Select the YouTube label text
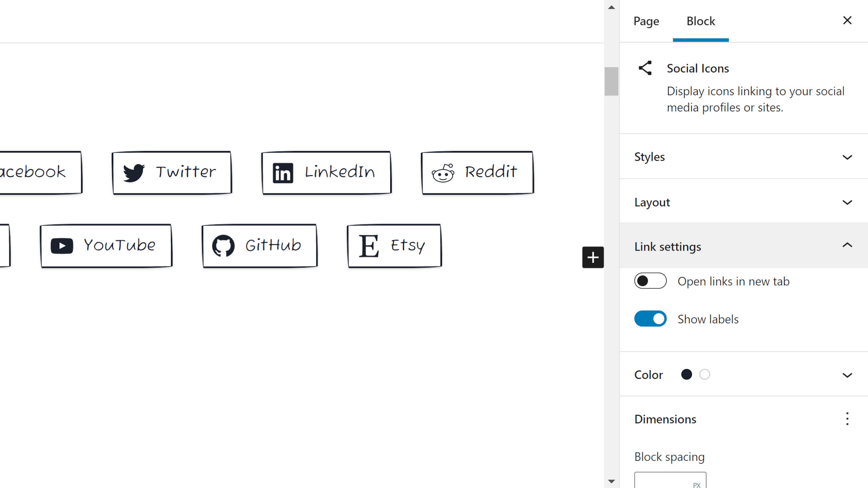The width and height of the screenshot is (868, 488). point(120,245)
